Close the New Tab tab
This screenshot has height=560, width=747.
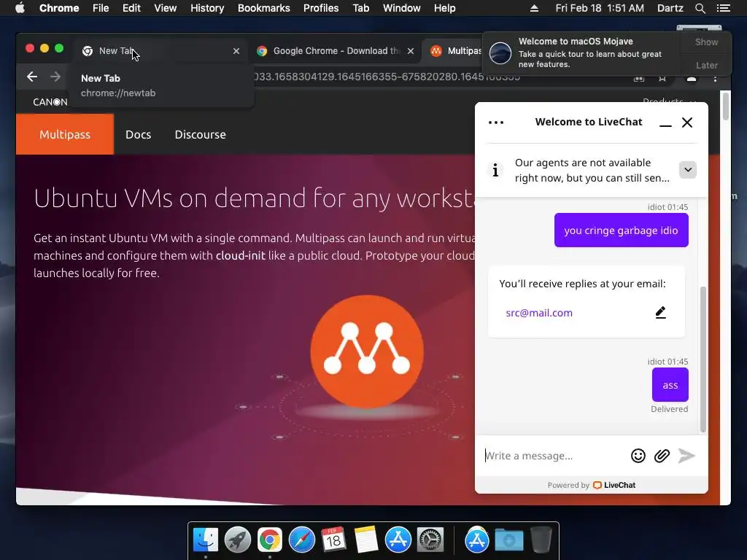click(x=236, y=51)
